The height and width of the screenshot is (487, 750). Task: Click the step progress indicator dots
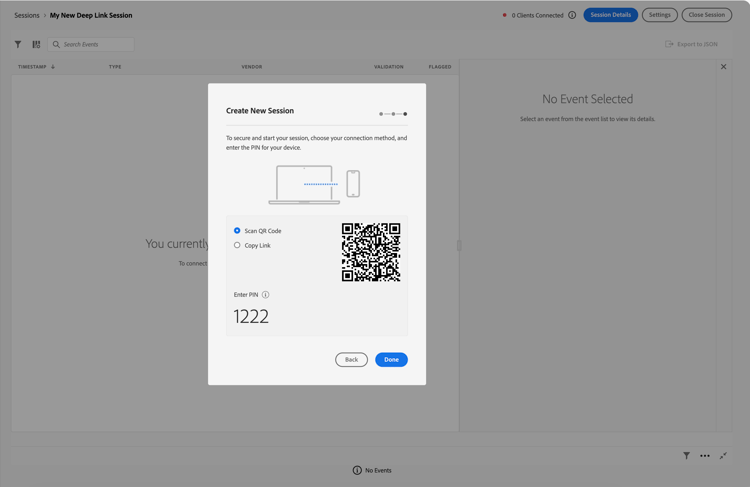pyautogui.click(x=393, y=114)
